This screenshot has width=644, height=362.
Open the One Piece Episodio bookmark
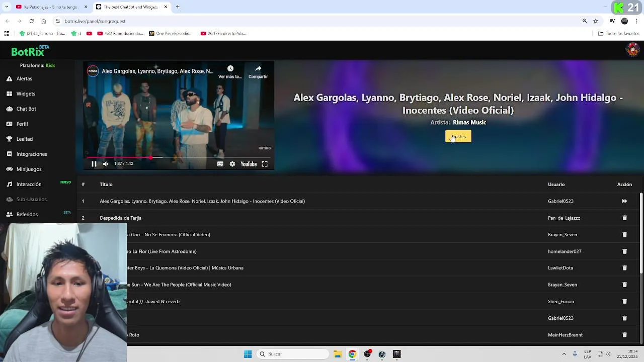point(171,34)
